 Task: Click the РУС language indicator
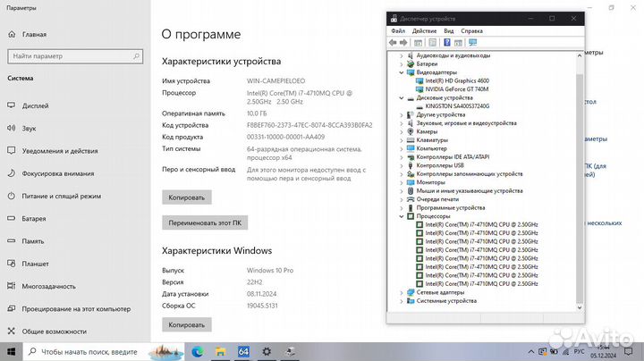tap(579, 351)
